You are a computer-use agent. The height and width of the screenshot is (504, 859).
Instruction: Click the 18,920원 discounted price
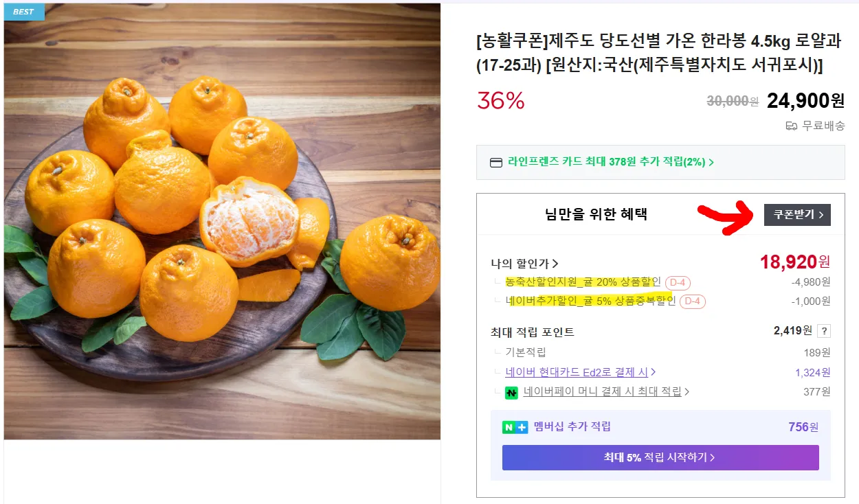pos(794,262)
